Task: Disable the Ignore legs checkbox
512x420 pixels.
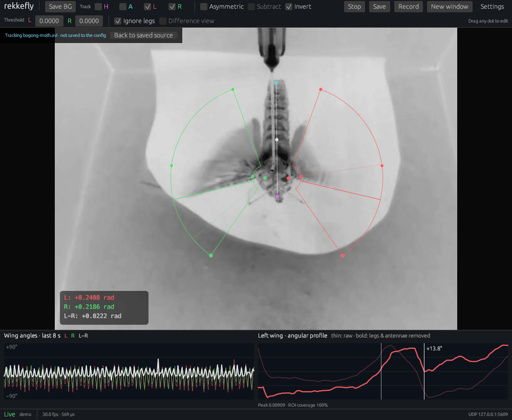Action: 118,21
